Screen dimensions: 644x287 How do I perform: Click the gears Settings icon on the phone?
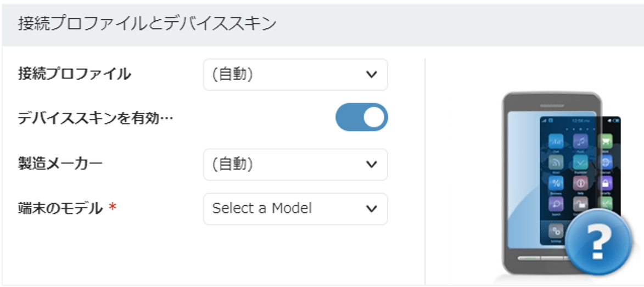556,231
